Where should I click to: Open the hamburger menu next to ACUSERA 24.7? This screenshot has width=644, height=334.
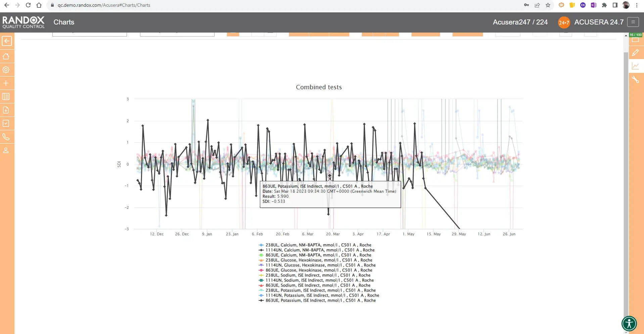(x=633, y=22)
